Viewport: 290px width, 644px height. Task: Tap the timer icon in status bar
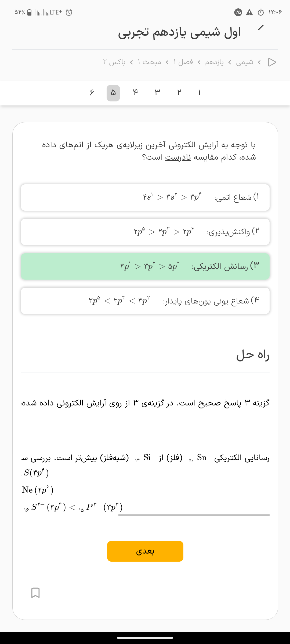pos(261,12)
